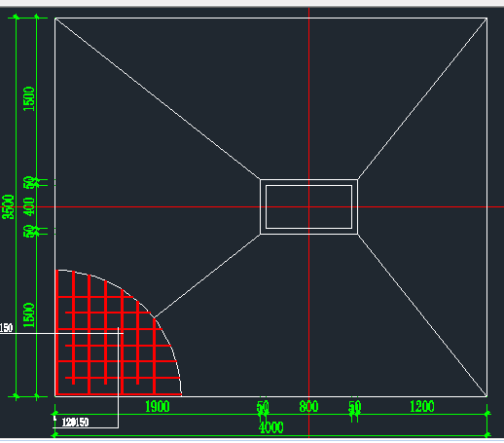Pick the bottom-right diagonal slope line
Image resolution: width=504 pixels, height=443 pixels.
[422, 315]
